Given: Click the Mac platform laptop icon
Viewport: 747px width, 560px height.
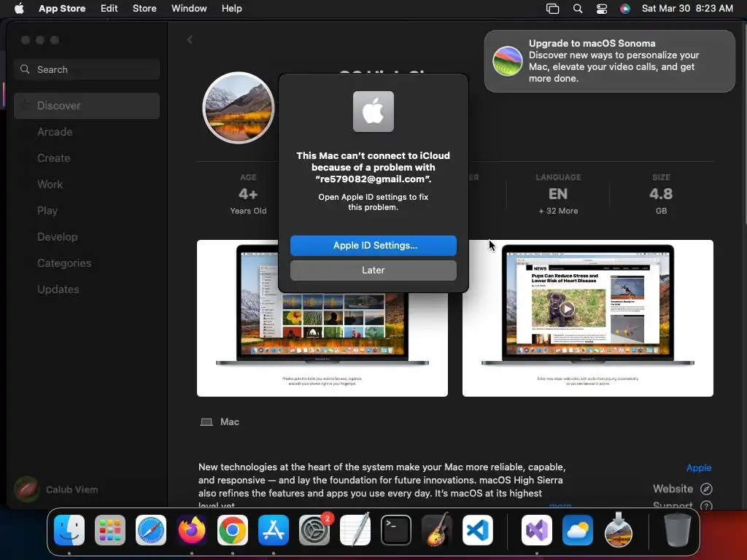Looking at the screenshot, I should click(206, 422).
